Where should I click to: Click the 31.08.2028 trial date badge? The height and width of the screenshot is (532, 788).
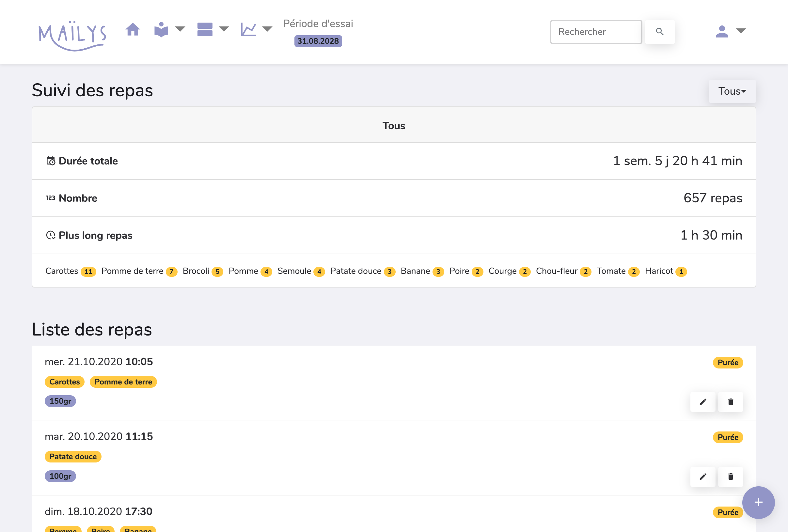318,41
